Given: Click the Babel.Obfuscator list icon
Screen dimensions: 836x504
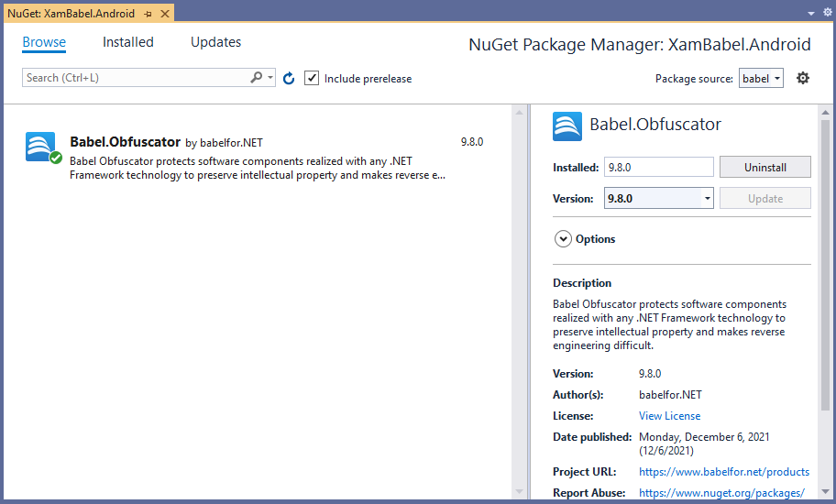Looking at the screenshot, I should 40,146.
